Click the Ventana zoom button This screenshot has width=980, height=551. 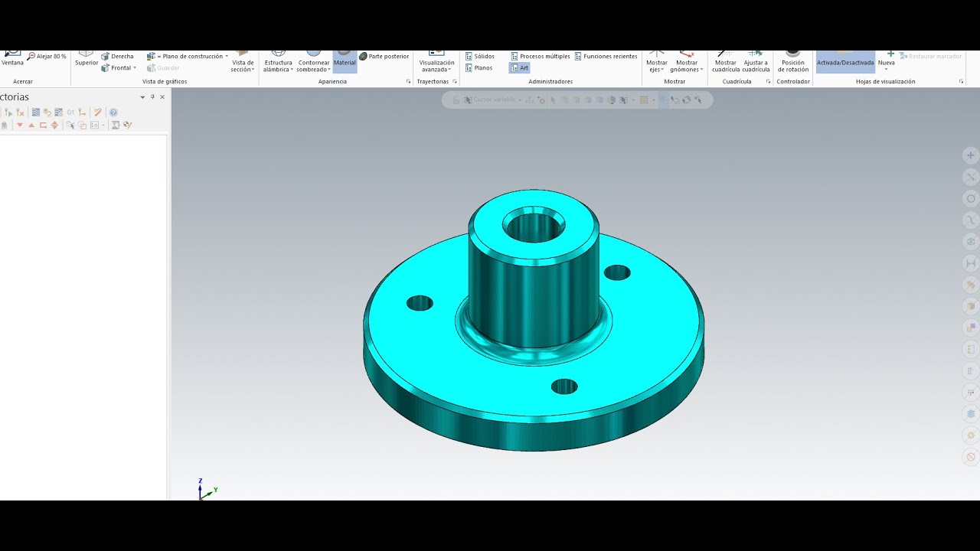point(12,59)
